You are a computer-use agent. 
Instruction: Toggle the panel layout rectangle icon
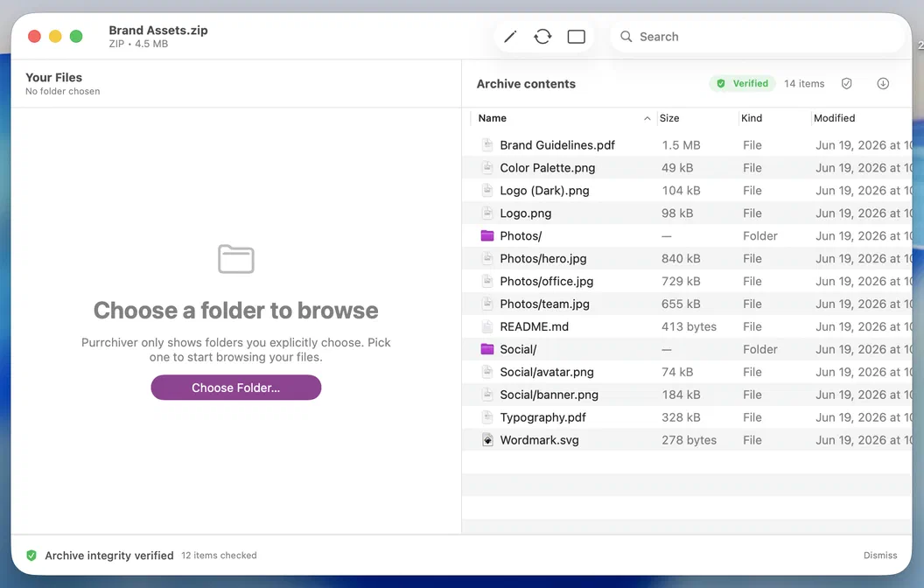click(x=577, y=37)
